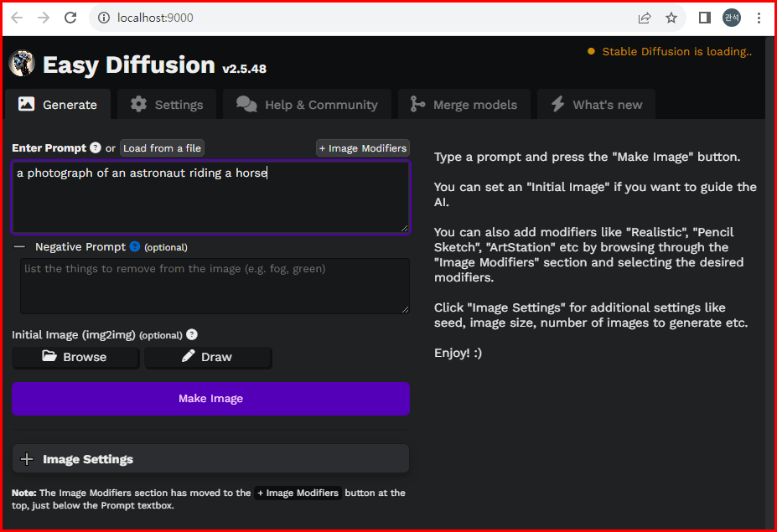Bookmark the page with star icon
This screenshot has width=777, height=532.
point(671,18)
